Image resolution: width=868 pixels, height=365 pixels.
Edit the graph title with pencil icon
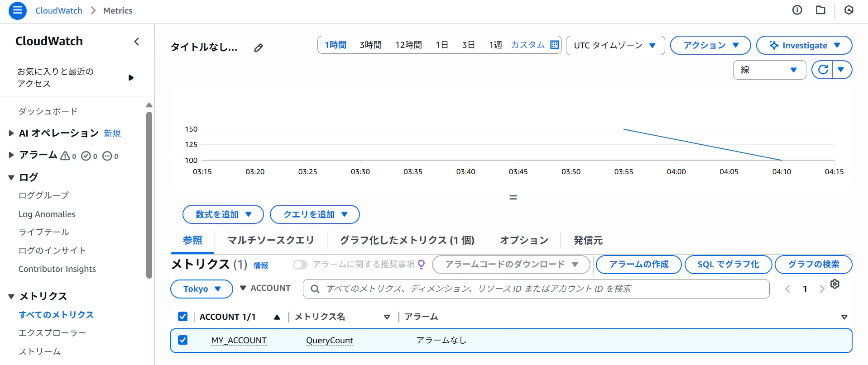click(258, 47)
